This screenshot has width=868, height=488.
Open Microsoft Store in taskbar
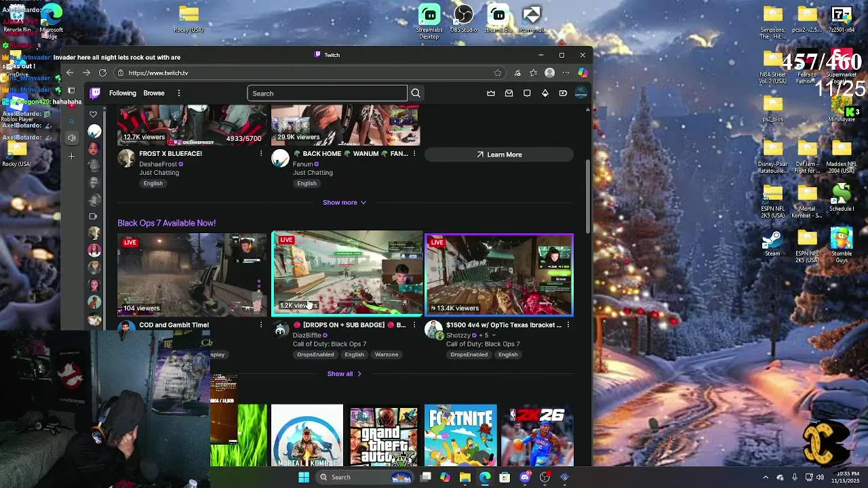tap(505, 477)
